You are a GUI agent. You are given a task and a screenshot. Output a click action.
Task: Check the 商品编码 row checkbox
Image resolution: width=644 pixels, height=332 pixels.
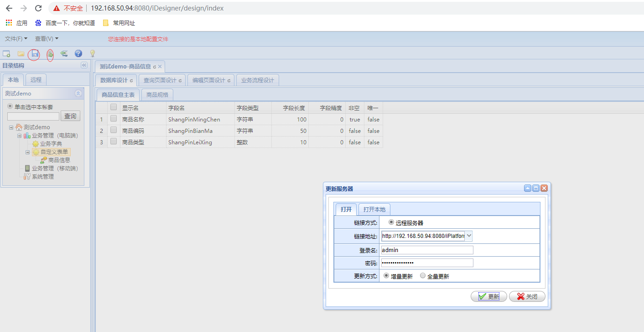[114, 130]
